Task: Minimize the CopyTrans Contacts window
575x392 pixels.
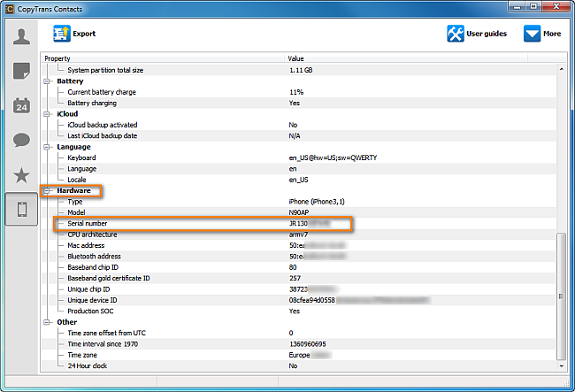Action: (x=517, y=6)
